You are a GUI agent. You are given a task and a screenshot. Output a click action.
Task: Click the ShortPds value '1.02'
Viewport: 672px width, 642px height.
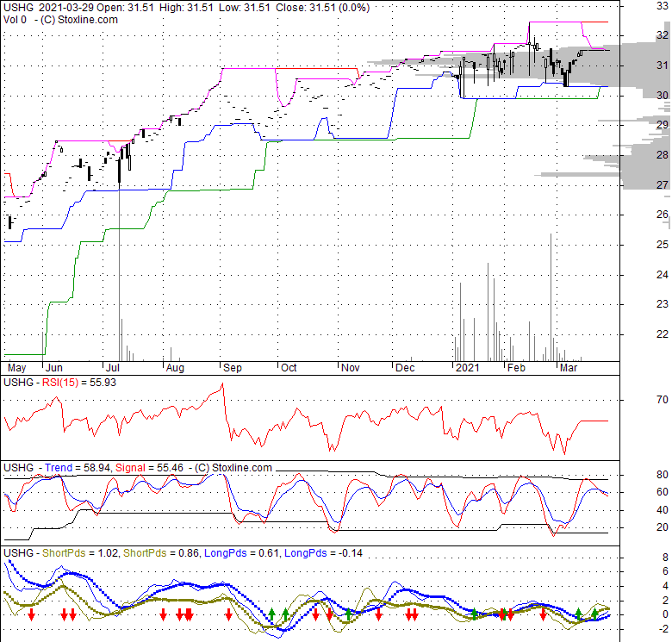108,553
